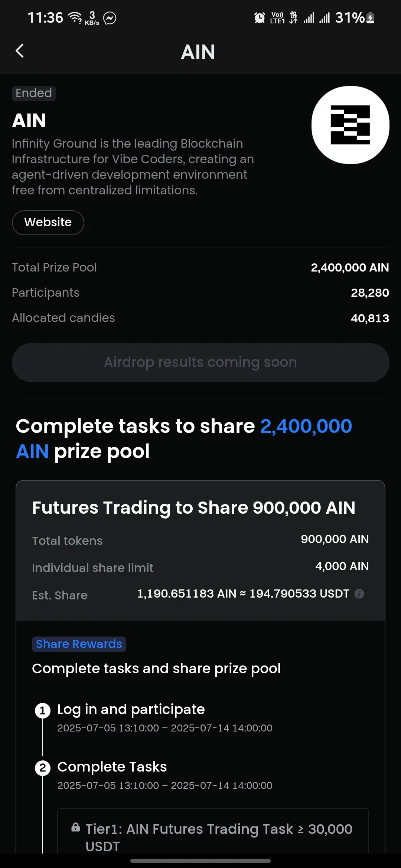This screenshot has height=868, width=401.
Task: Tap the Tier1 lock icon
Action: tap(75, 827)
